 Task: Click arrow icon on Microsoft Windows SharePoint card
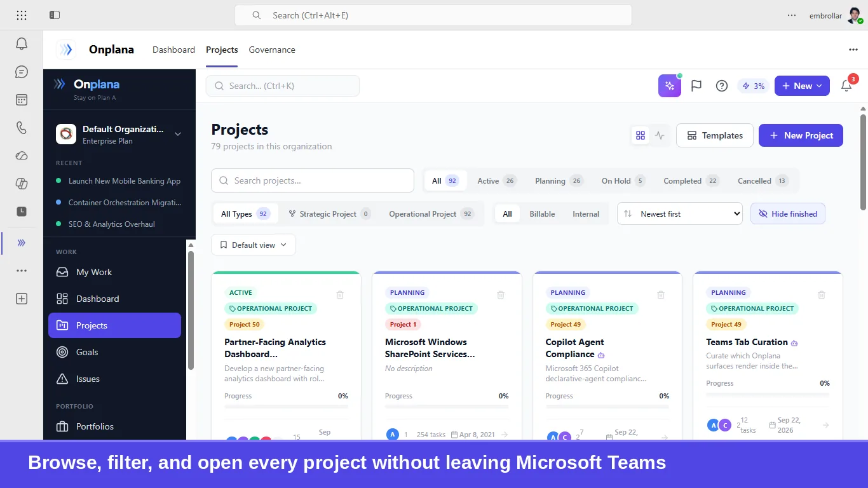[505, 435]
